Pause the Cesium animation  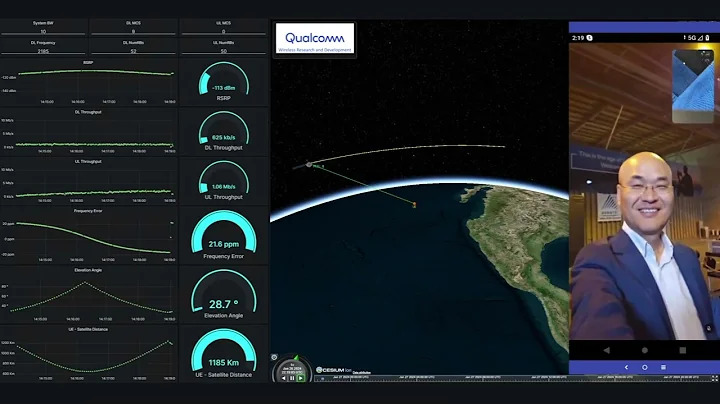click(x=292, y=378)
